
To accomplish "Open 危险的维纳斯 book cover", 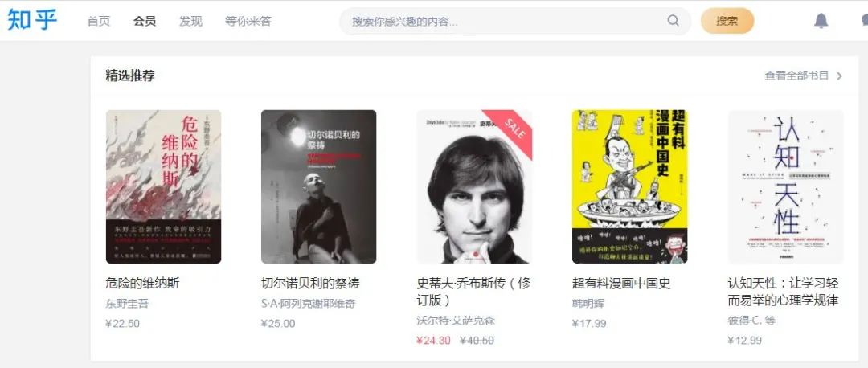I will point(163,186).
